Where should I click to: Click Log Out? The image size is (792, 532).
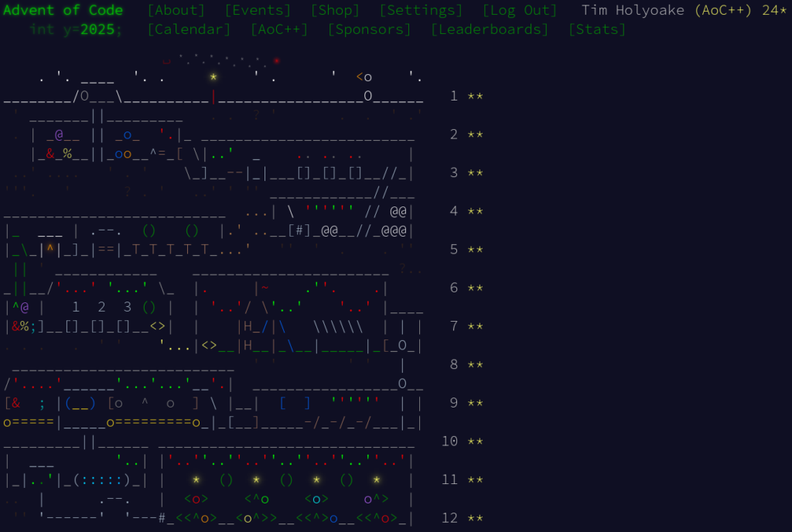pyautogui.click(x=520, y=10)
